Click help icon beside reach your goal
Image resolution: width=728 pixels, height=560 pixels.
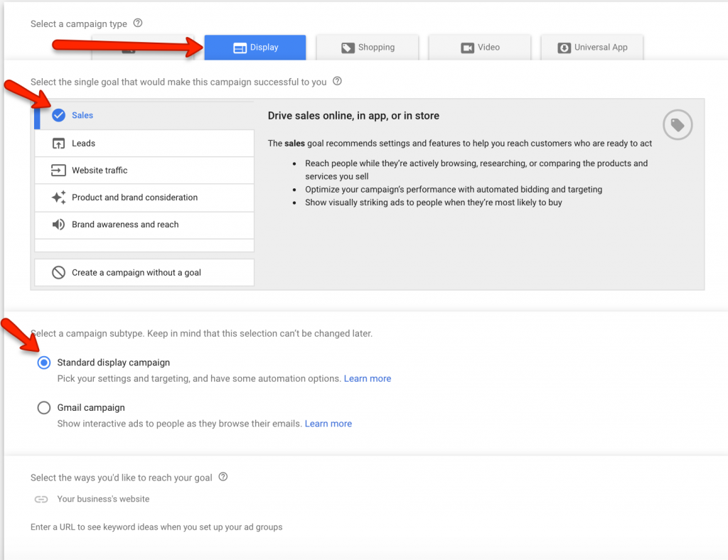223,477
